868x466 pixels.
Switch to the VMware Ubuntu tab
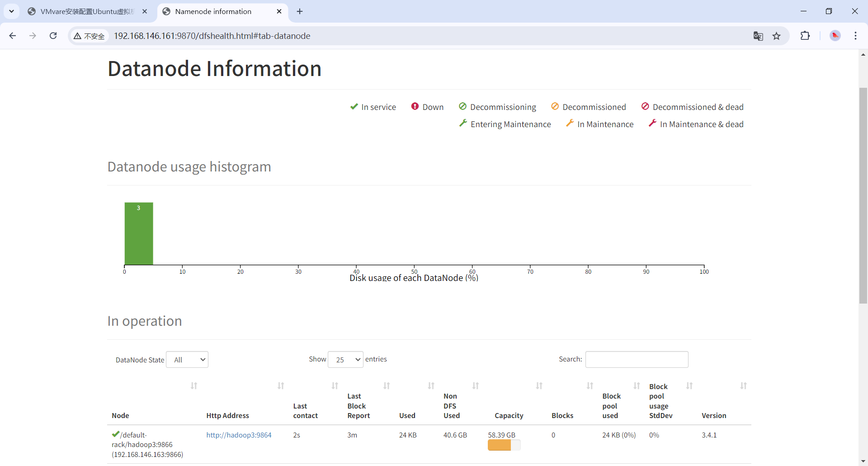(x=87, y=11)
